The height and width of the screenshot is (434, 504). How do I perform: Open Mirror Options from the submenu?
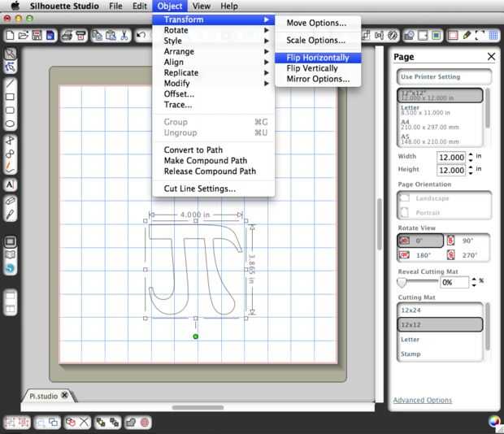click(318, 79)
